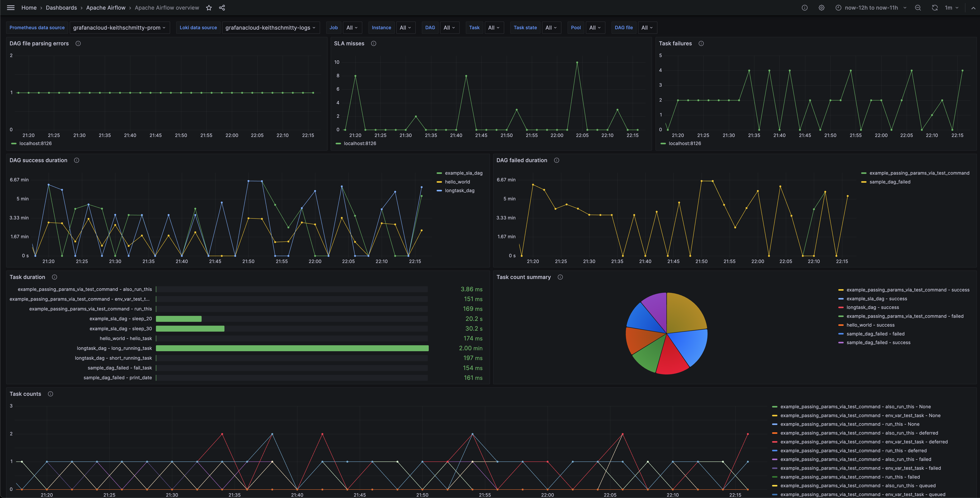Navigate to Apache Airflow breadcrumb
Screen dimensions: 980x498
click(105, 8)
